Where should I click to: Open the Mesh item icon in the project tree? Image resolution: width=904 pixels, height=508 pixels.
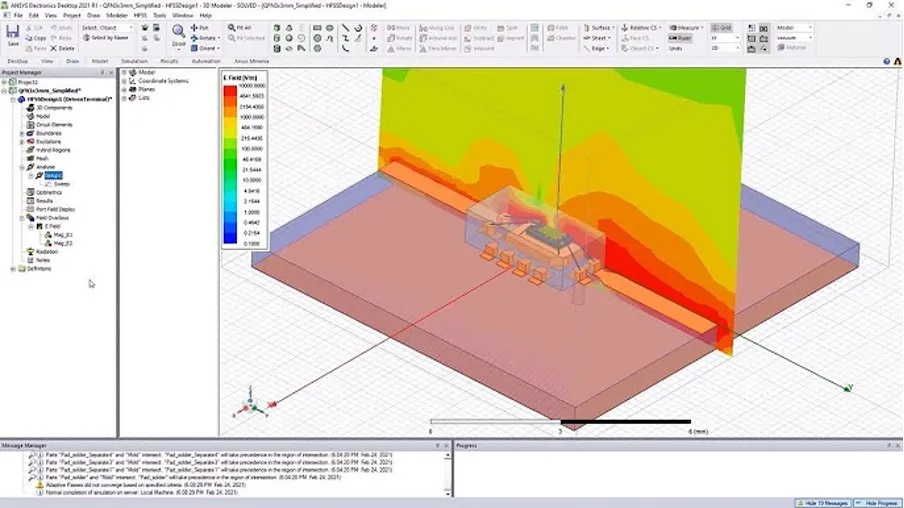click(x=31, y=158)
